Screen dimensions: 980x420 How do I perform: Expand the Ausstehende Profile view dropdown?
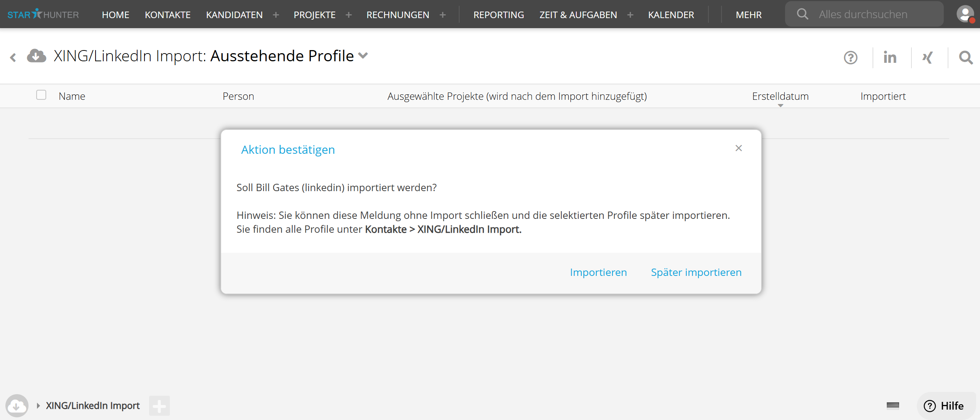pyautogui.click(x=363, y=56)
